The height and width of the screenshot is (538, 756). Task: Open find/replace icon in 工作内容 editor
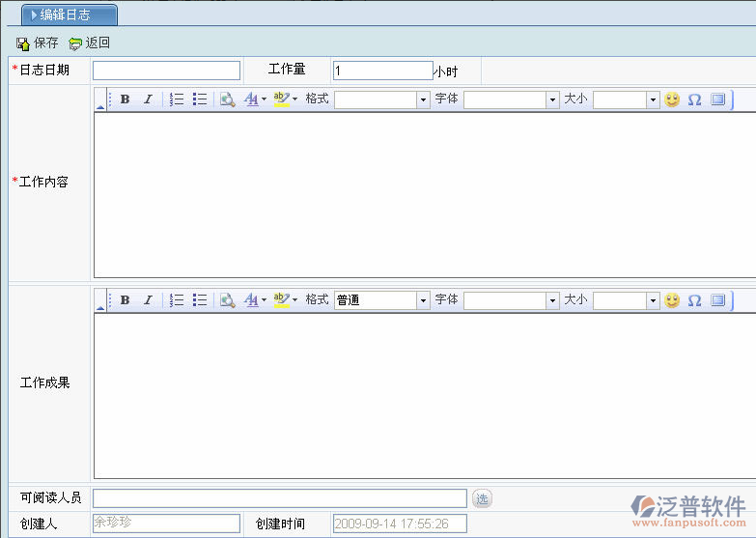(228, 99)
